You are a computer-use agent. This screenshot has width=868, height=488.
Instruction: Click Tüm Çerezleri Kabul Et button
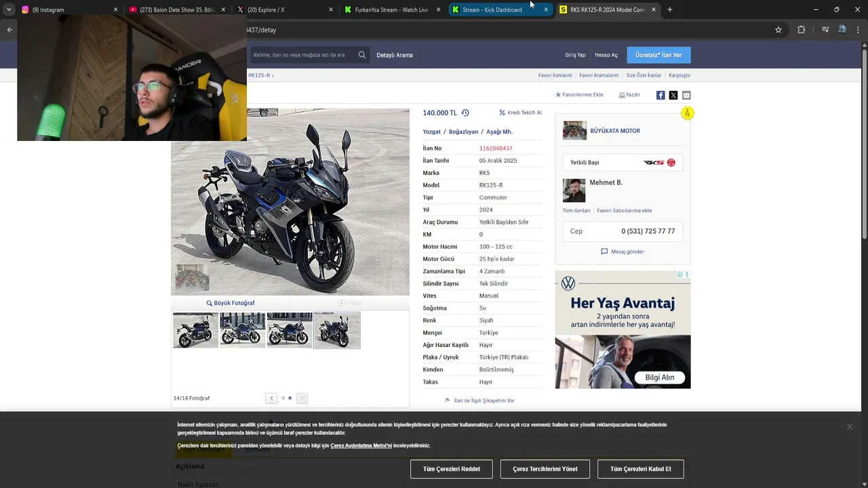click(641, 469)
